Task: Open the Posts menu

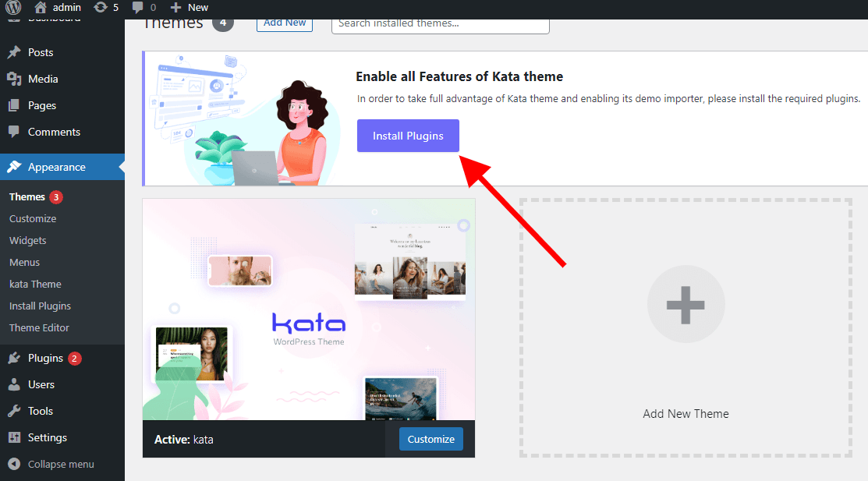Action: click(x=62, y=52)
